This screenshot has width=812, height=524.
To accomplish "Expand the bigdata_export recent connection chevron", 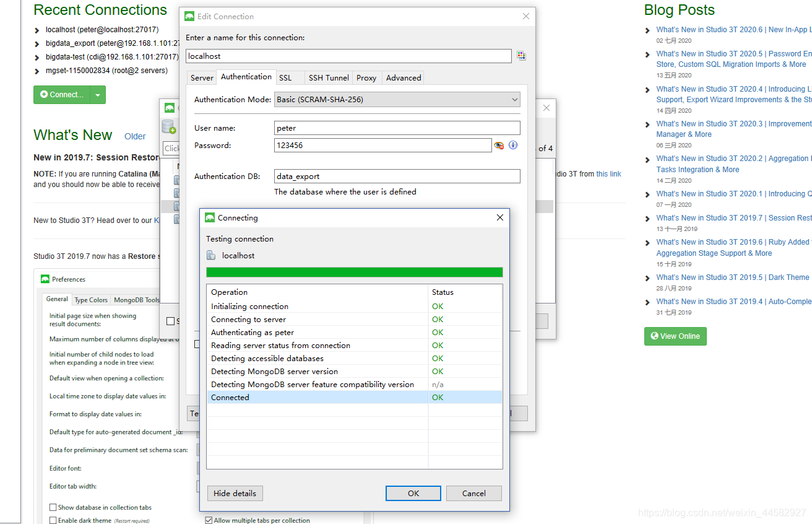I will (x=38, y=44).
